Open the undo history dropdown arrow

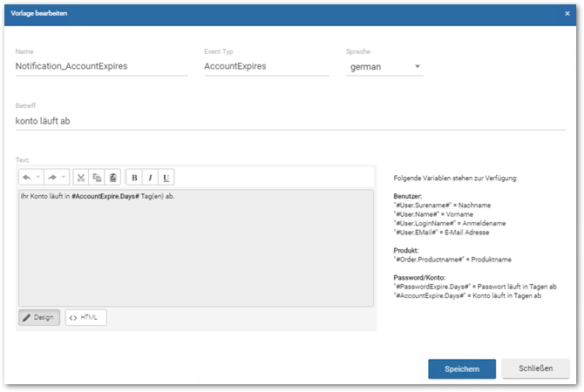click(38, 177)
